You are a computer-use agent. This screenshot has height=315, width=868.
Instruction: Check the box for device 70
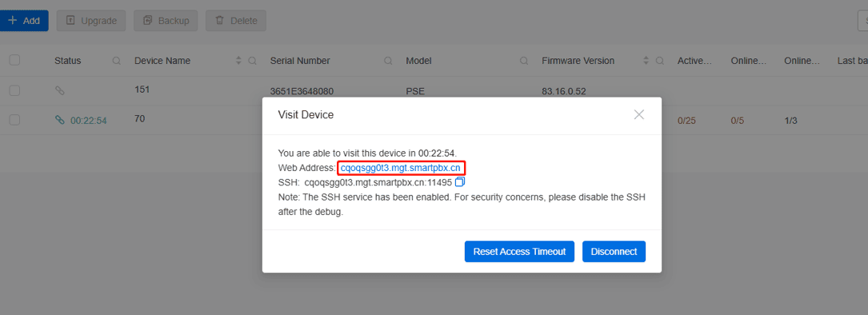(15, 120)
